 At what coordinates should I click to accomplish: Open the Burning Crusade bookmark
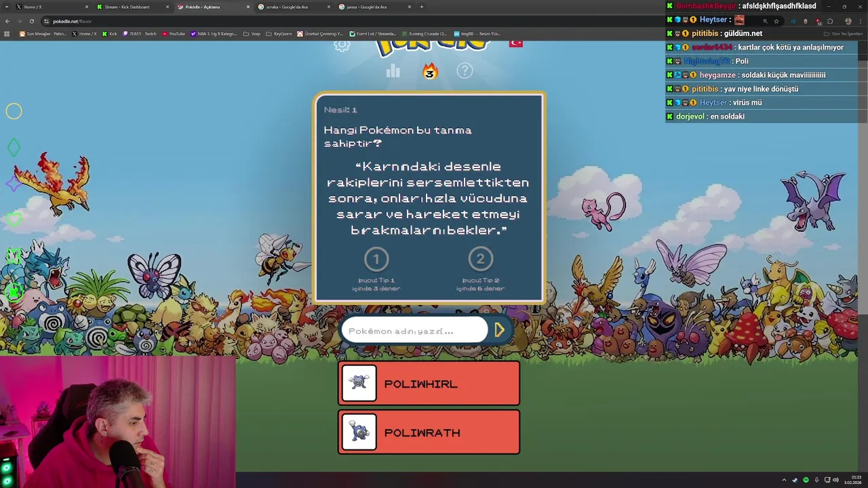coord(424,33)
